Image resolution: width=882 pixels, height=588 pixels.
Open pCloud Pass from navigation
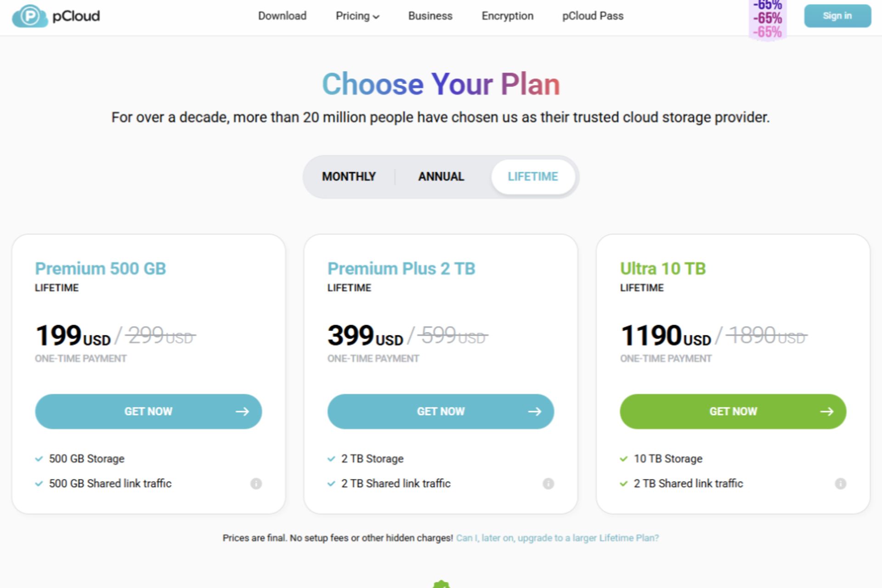593,16
